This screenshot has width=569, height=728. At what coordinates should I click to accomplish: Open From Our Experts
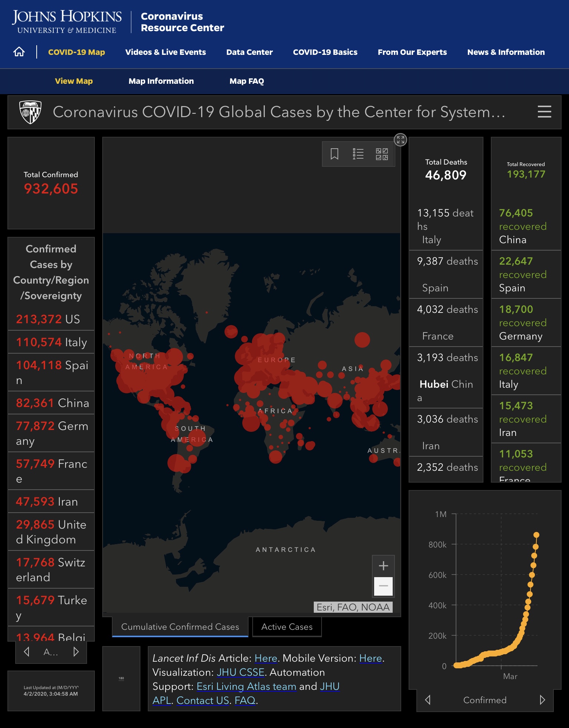point(412,52)
